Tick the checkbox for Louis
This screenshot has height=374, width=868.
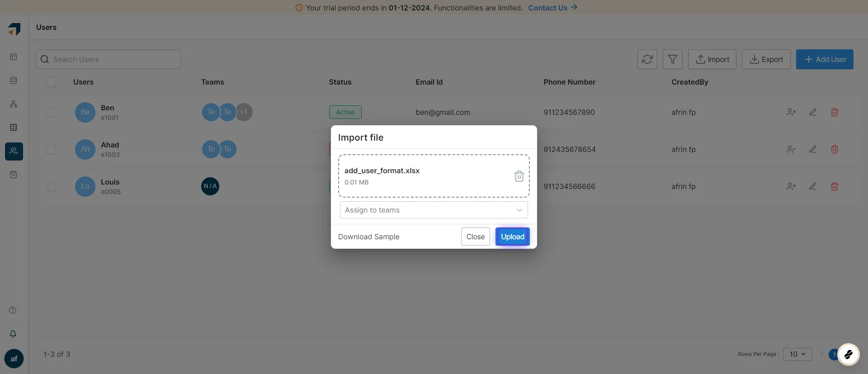[51, 186]
